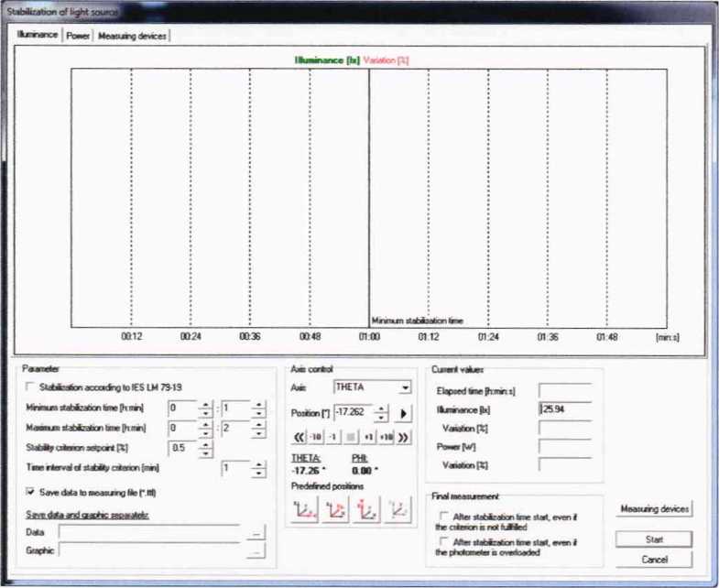
Task: Browse for the Data save file
Action: (x=256, y=531)
